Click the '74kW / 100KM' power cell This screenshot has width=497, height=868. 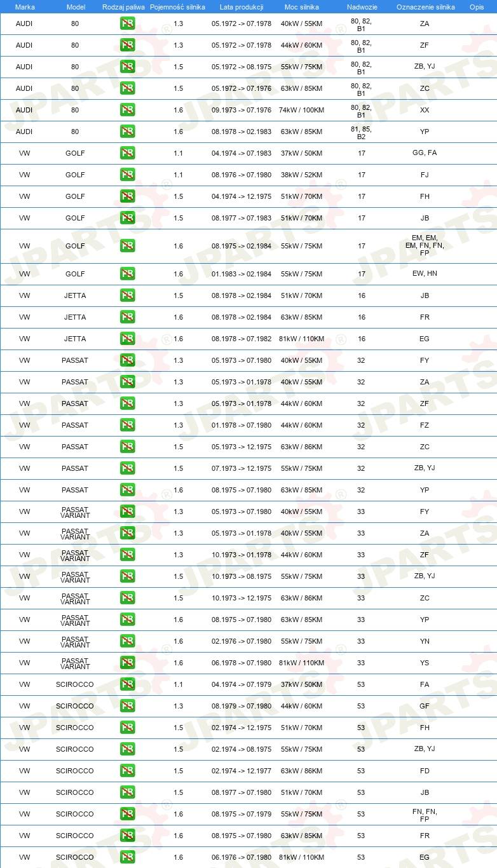point(301,110)
